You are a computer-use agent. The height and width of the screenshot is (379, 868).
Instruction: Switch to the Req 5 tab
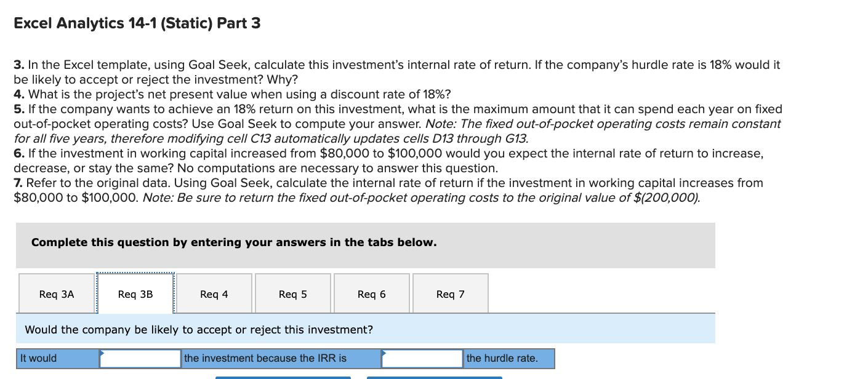tap(293, 293)
